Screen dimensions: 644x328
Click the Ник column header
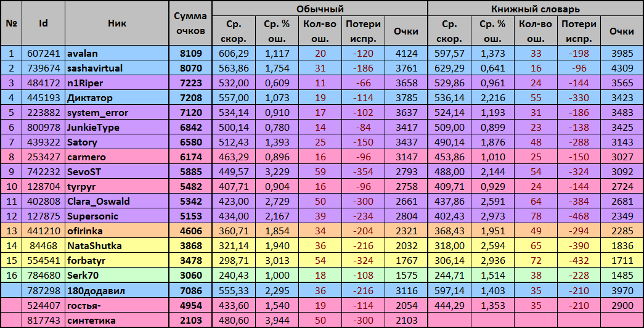point(116,23)
